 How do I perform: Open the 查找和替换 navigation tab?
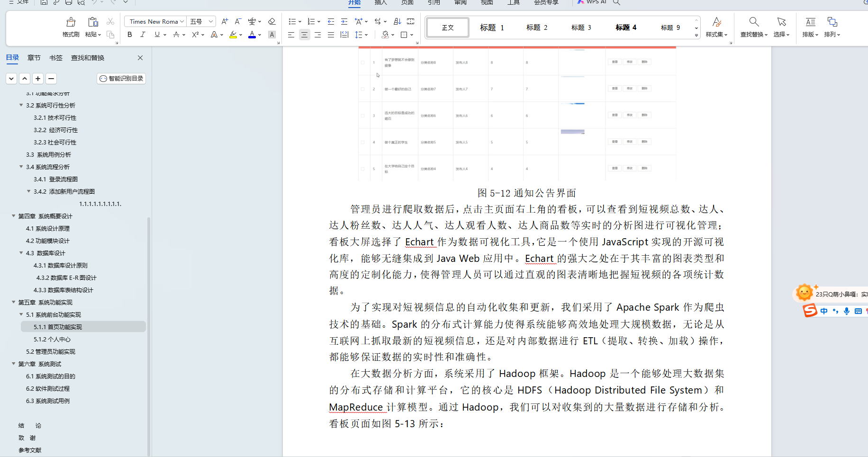(88, 58)
